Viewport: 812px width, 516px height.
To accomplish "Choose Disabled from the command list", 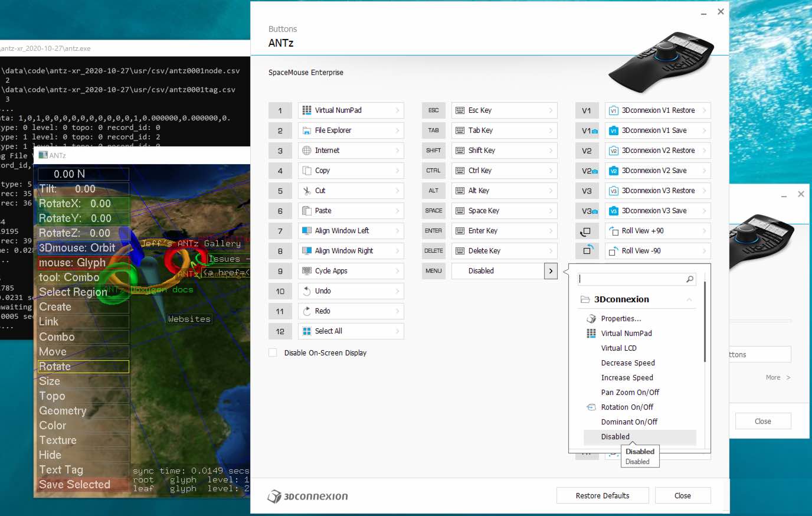I will pyautogui.click(x=640, y=437).
